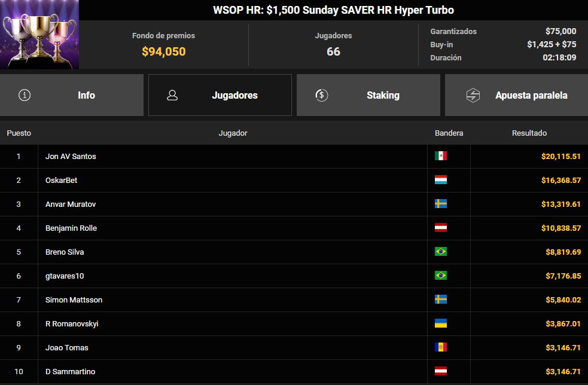Select player gtavares10

pos(65,276)
